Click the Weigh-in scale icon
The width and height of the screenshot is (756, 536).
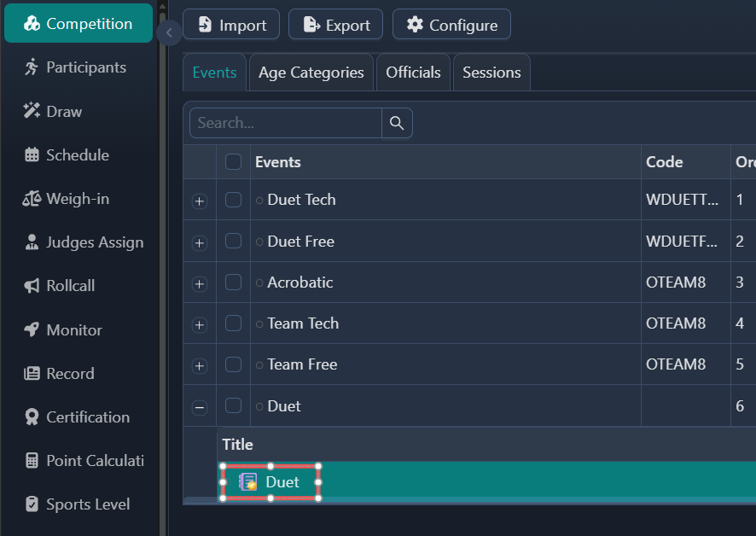[32, 198]
